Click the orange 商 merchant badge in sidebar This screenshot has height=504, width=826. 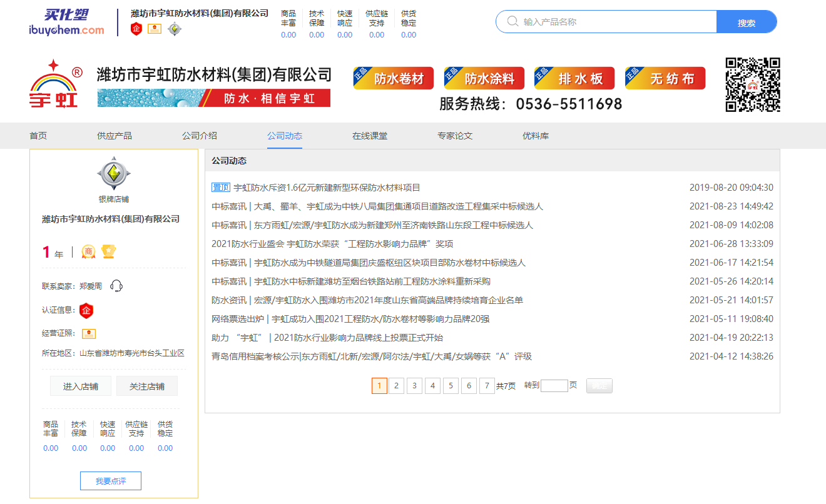coord(88,251)
